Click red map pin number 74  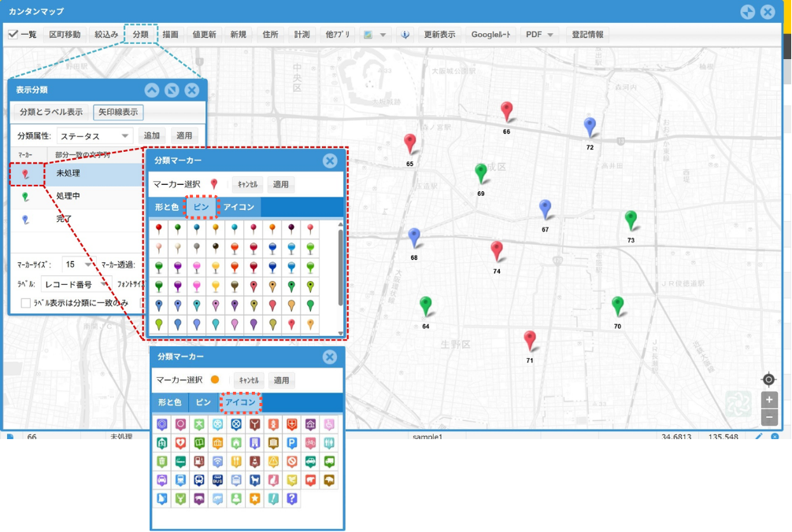click(496, 251)
